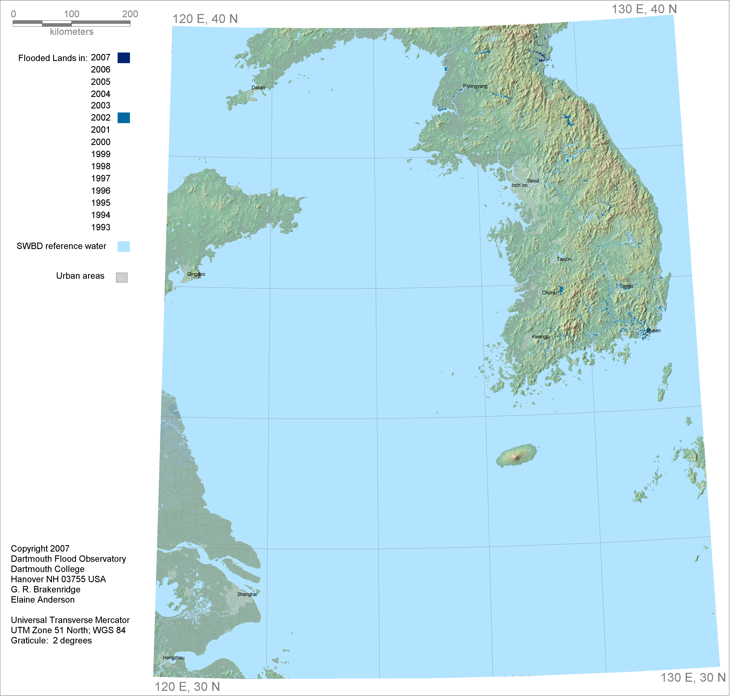This screenshot has height=700, width=735.
Task: Click the kilometers scale bar
Action: tap(71, 23)
